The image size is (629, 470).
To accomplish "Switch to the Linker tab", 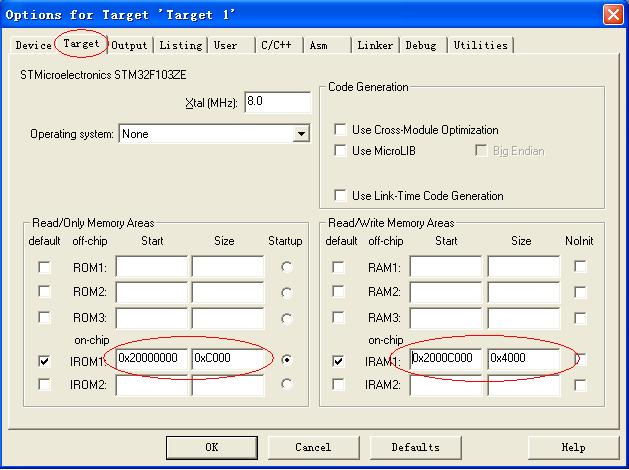I will point(375,45).
